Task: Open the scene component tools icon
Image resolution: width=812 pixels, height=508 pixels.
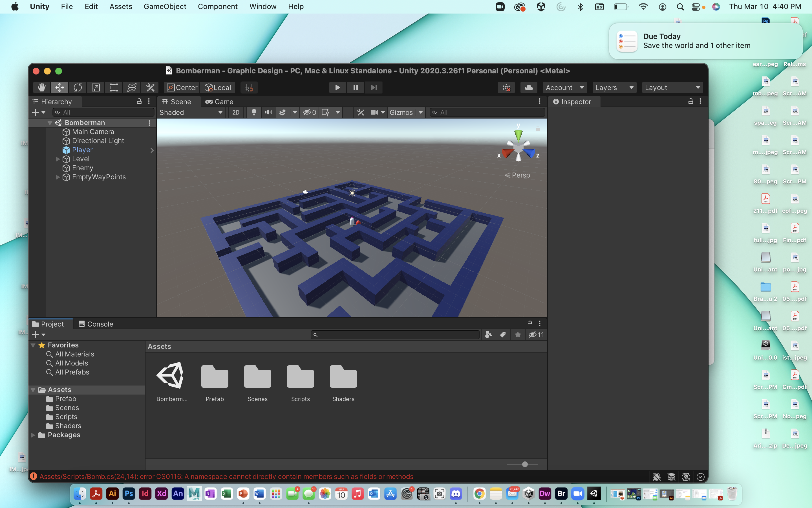Action: pyautogui.click(x=360, y=113)
